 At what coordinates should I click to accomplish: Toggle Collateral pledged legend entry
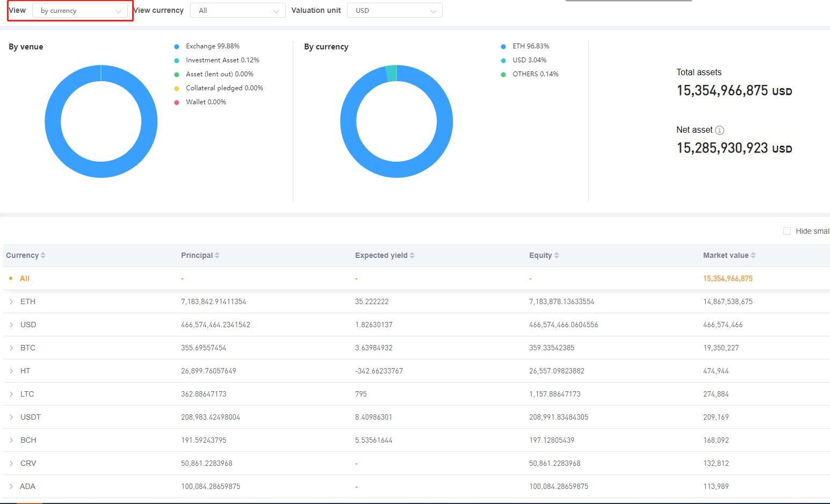pos(219,88)
